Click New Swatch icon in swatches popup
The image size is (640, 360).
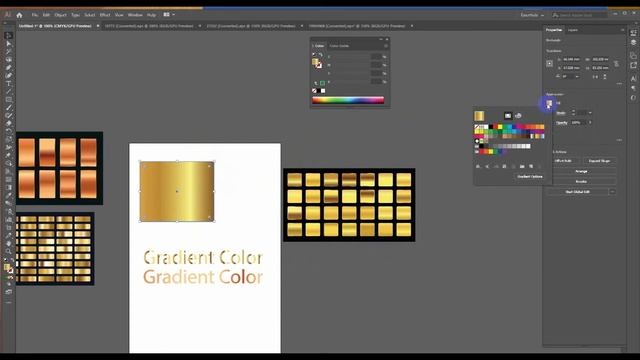[x=531, y=167]
